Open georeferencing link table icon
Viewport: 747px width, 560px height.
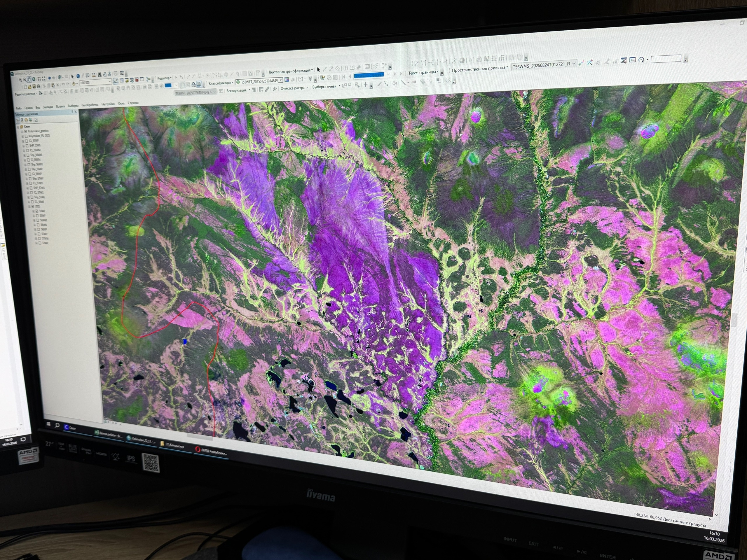coord(633,60)
